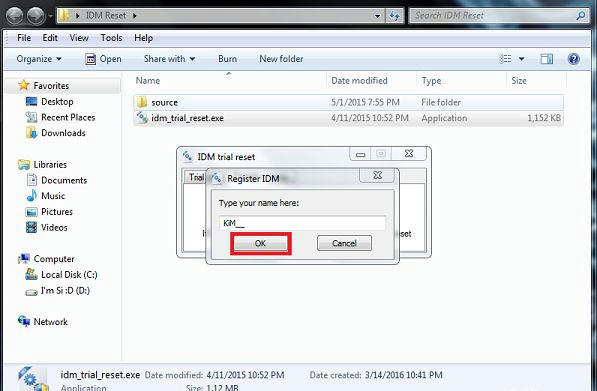This screenshot has width=597, height=391.
Task: Select the source folder row
Action: pyautogui.click(x=348, y=102)
